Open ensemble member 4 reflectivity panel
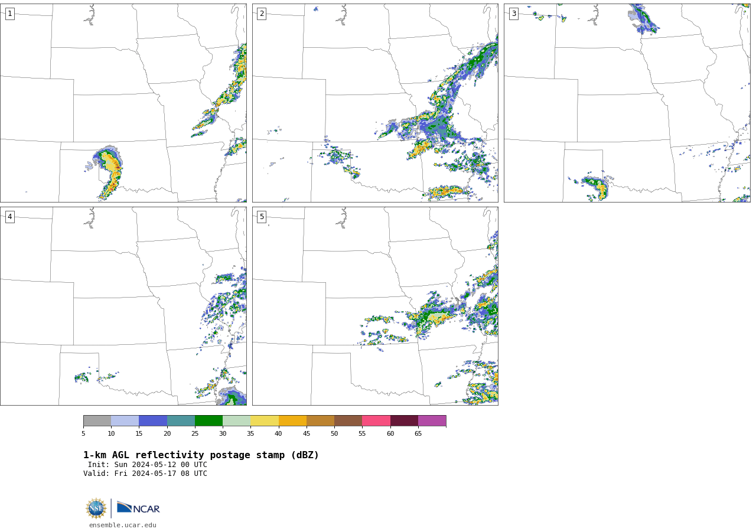756x532 pixels. click(123, 306)
